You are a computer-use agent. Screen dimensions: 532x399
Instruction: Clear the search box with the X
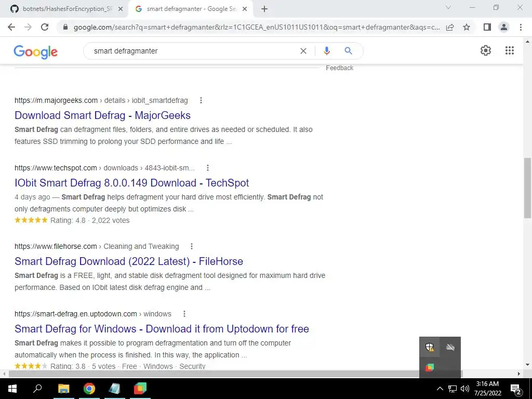click(303, 51)
